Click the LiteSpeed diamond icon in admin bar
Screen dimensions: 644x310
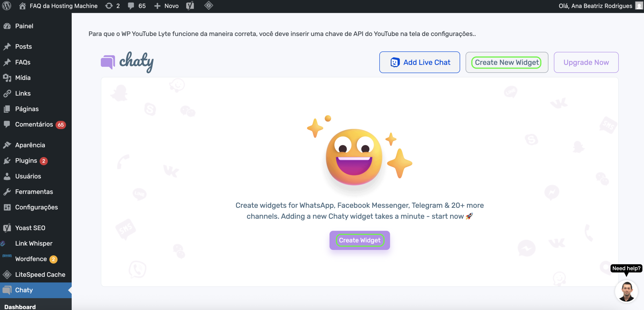(209, 6)
